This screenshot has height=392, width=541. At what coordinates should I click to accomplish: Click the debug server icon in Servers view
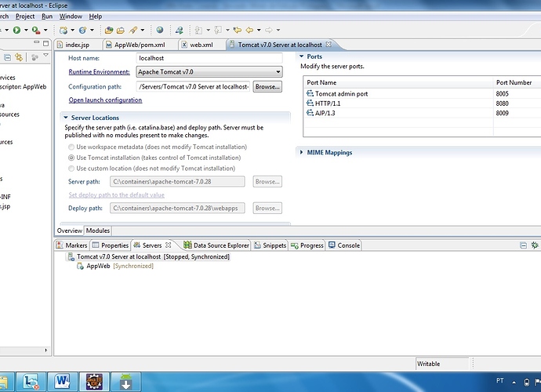coord(535,245)
